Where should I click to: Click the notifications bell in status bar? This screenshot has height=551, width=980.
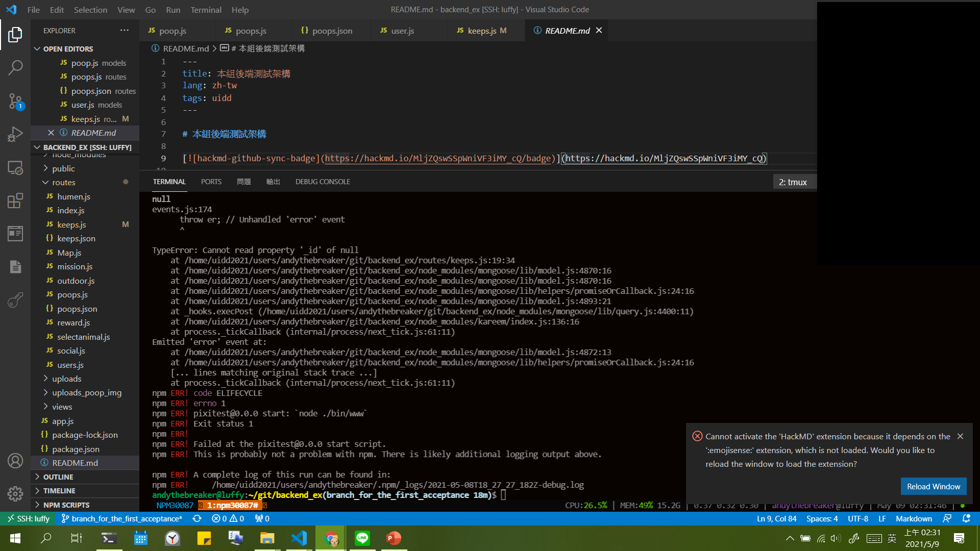[x=966, y=518]
